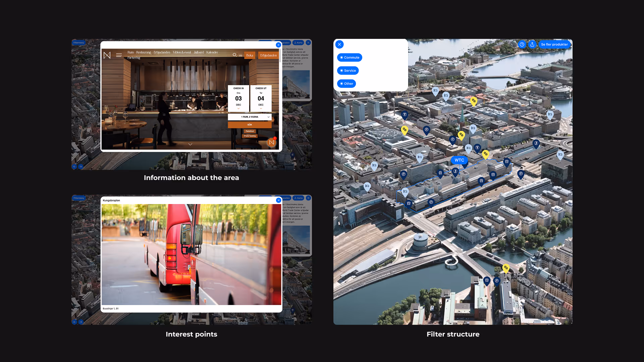Click the hotel N logo in the site header
This screenshot has width=644, height=362.
pos(107,55)
